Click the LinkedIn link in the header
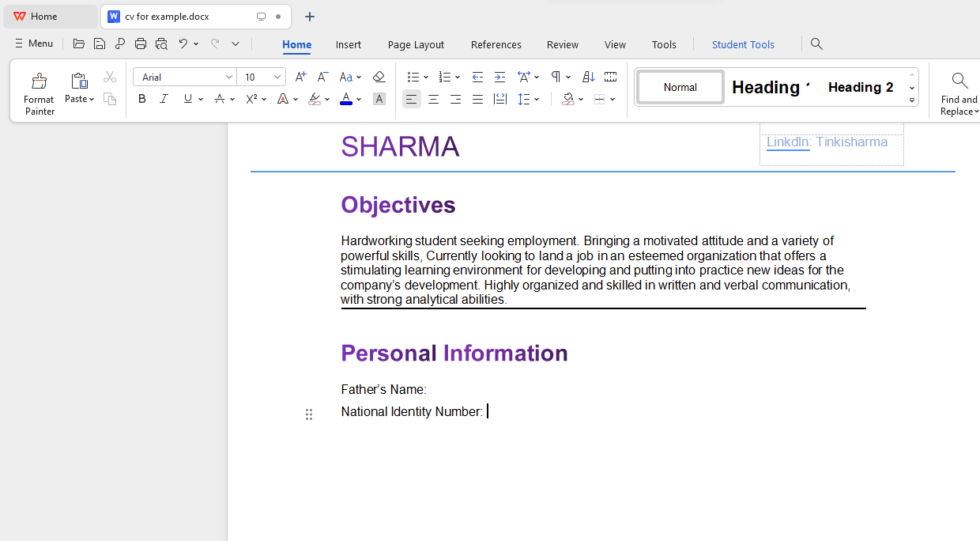Screen dimensions: 980x541 click(x=788, y=142)
